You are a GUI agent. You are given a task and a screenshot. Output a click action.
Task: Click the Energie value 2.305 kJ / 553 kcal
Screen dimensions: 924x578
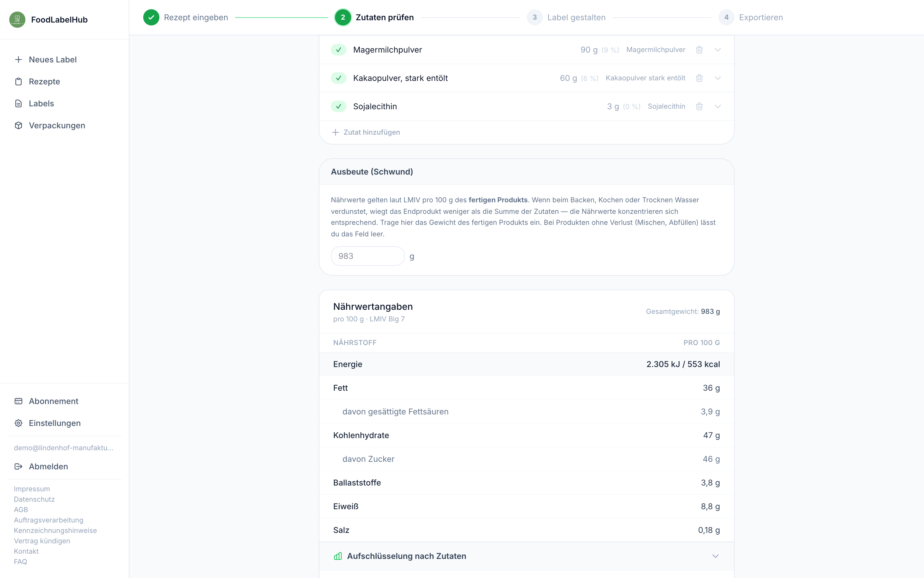(x=683, y=364)
